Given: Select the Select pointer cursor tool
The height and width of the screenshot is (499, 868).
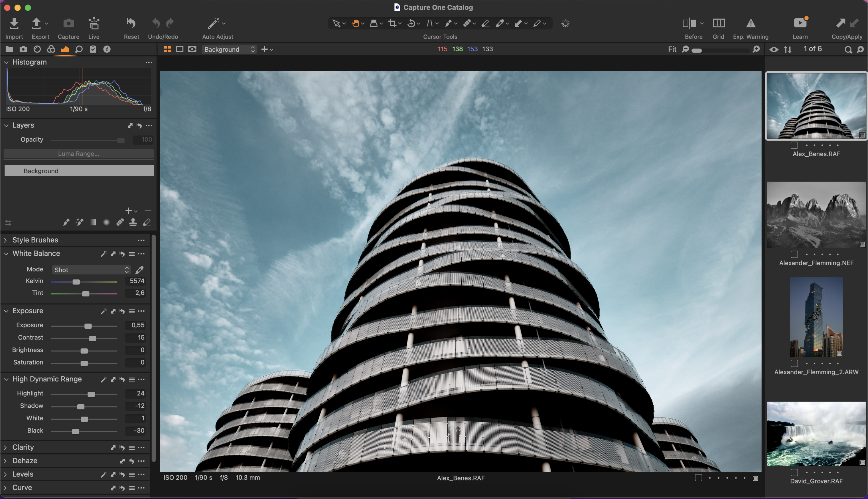Looking at the screenshot, I should tap(336, 23).
